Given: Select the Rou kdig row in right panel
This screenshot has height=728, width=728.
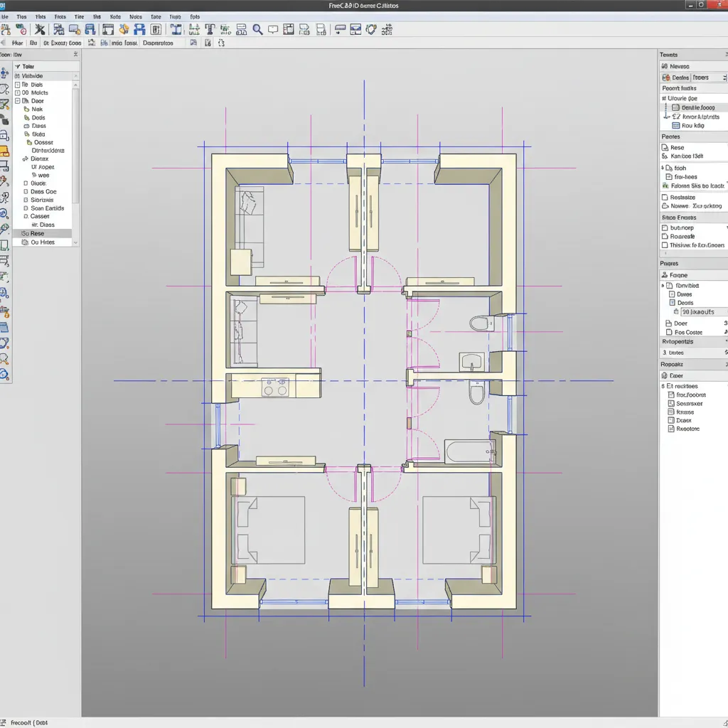Looking at the screenshot, I should click(x=692, y=126).
